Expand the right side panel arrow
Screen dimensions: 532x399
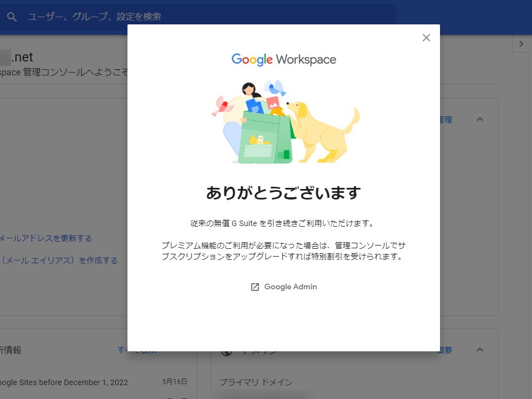click(x=521, y=43)
